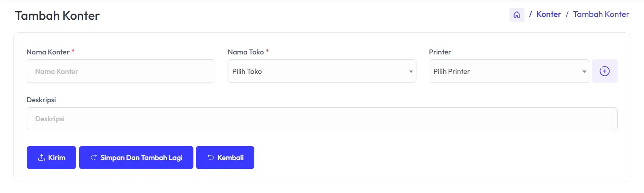Viewport: 644px width, 193px height.
Task: Click the repeat icon on Simpan Dan Tambah Lagi
Action: click(93, 158)
